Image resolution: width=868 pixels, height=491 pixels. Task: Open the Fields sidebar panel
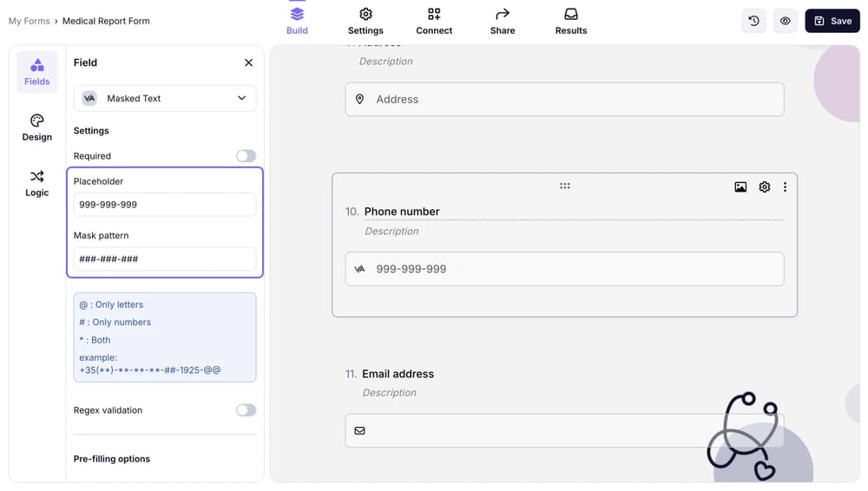(36, 72)
